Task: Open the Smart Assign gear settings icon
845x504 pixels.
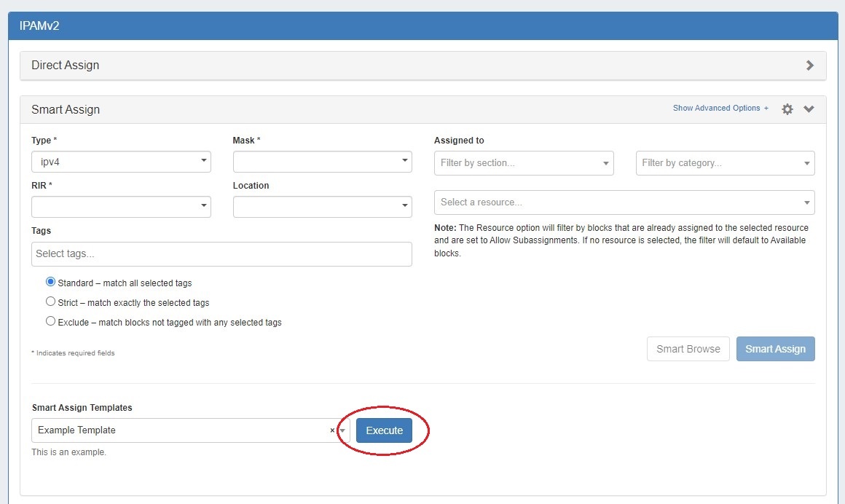Action: tap(787, 109)
